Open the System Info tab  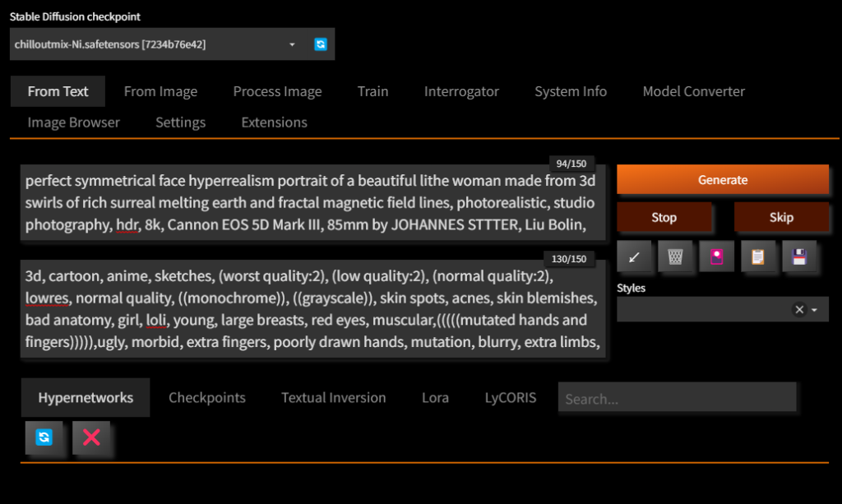tap(571, 92)
